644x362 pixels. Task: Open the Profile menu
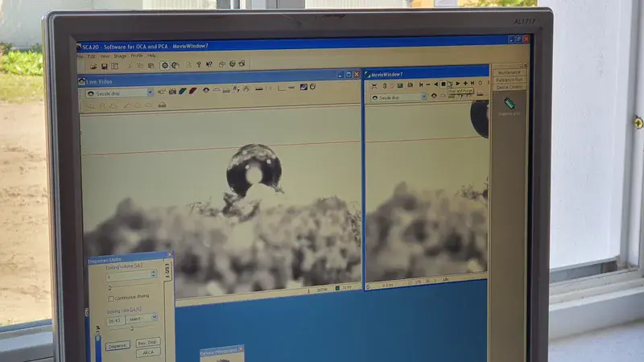(137, 56)
